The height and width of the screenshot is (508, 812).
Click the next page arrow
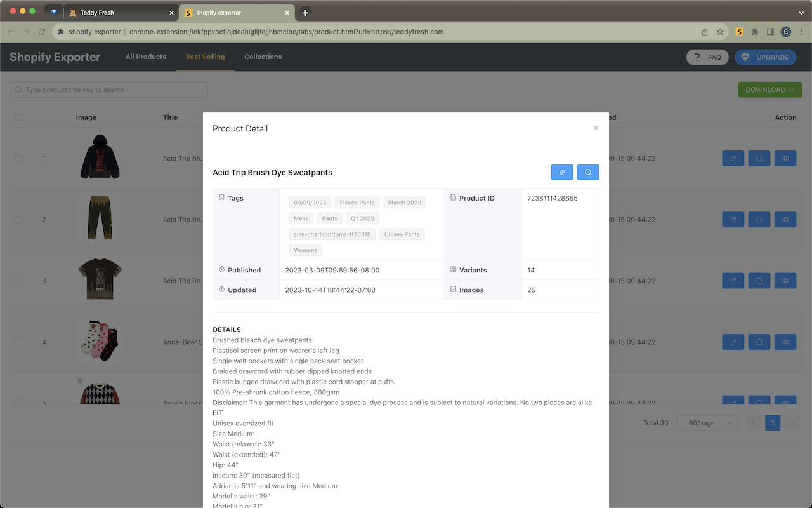click(x=792, y=423)
